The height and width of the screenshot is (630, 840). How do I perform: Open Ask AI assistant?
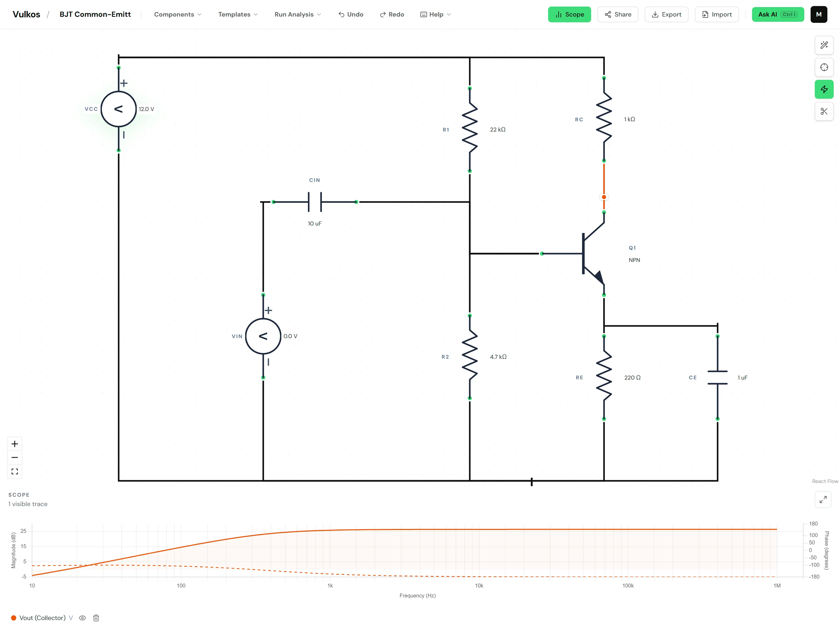click(x=778, y=14)
